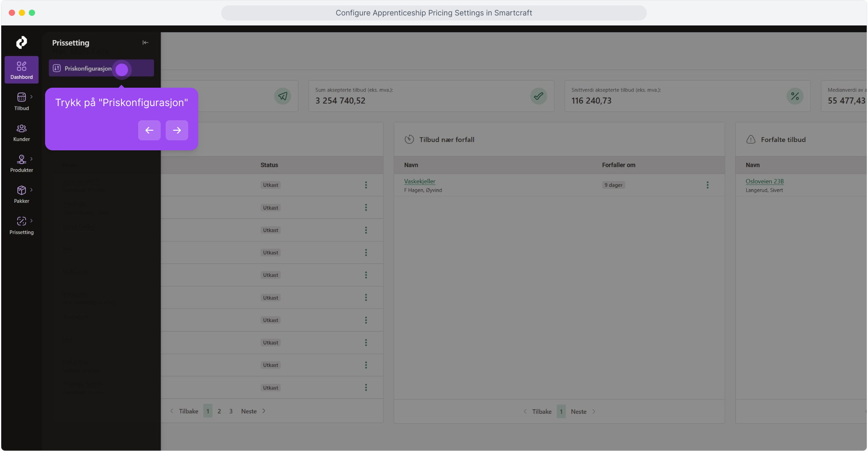Go to next tutorial step arrow
The width and height of the screenshot is (868, 451).
(177, 130)
